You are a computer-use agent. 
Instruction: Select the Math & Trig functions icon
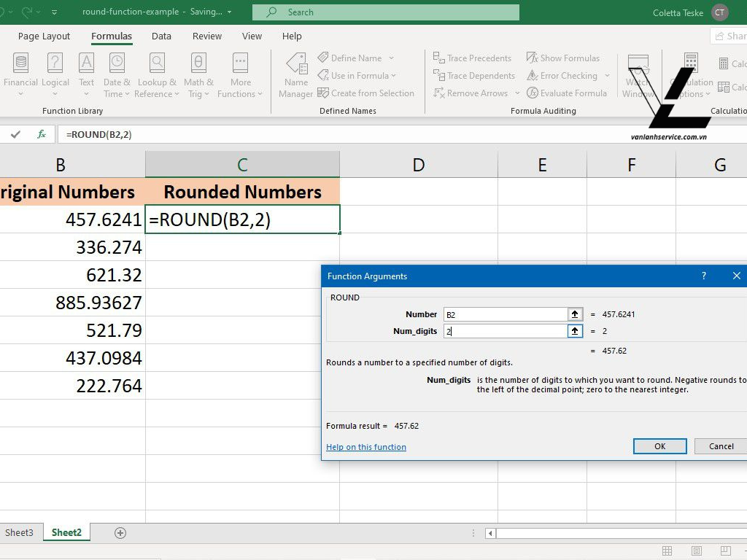point(198,73)
